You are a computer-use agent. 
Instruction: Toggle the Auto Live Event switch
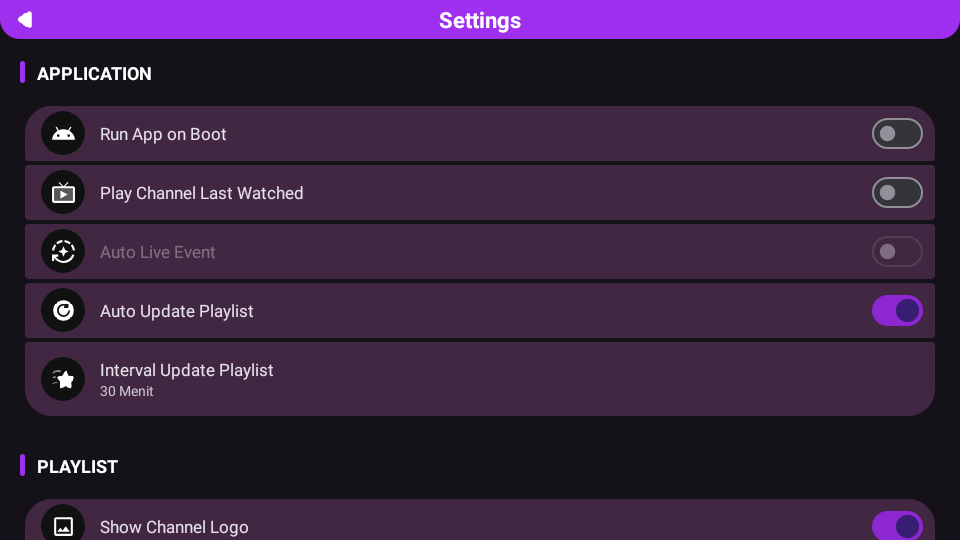point(897,252)
